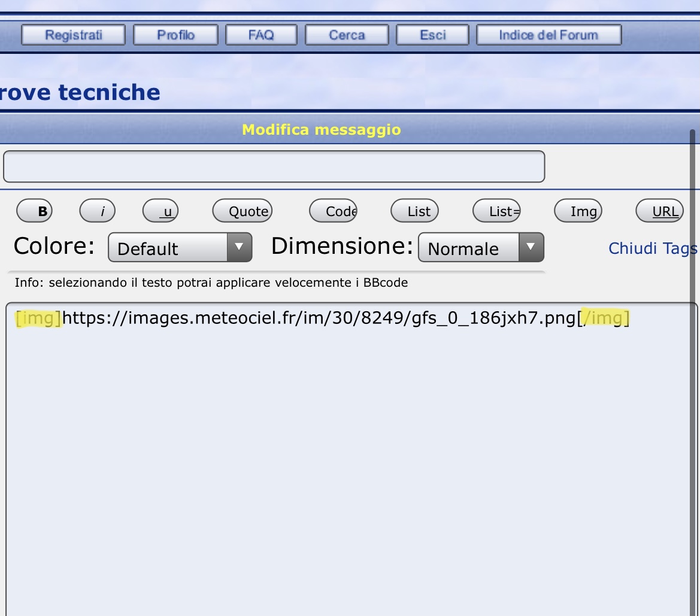Insert a Code BBcode tag

coord(333,211)
